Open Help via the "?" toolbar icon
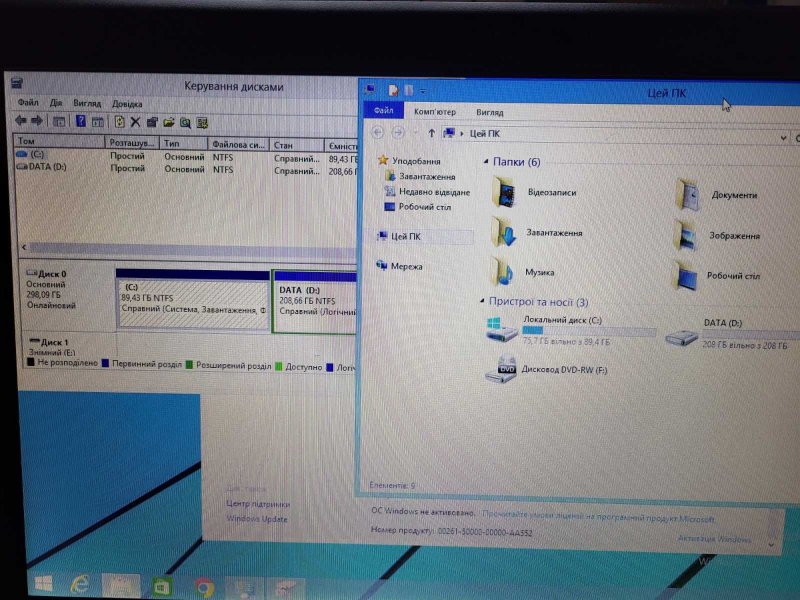 (81, 121)
